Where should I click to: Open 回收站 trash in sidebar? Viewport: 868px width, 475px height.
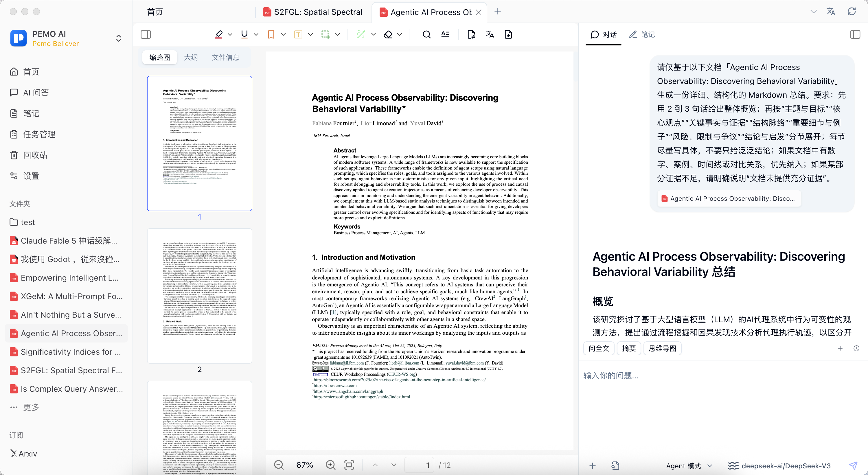coord(66,155)
